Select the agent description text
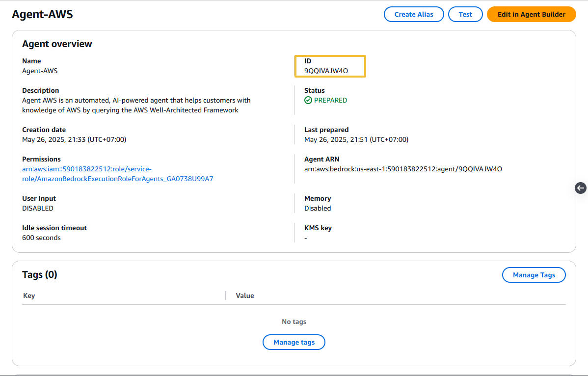 pos(136,105)
